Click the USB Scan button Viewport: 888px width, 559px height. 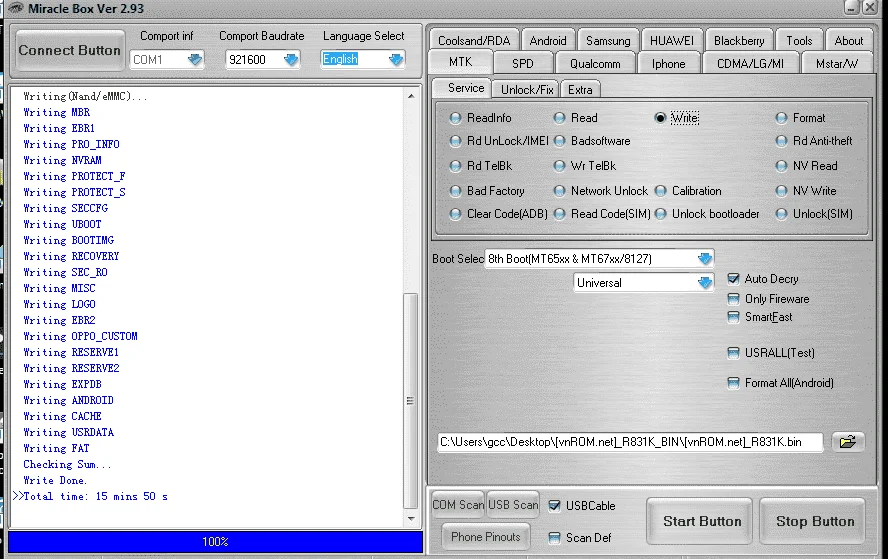513,505
